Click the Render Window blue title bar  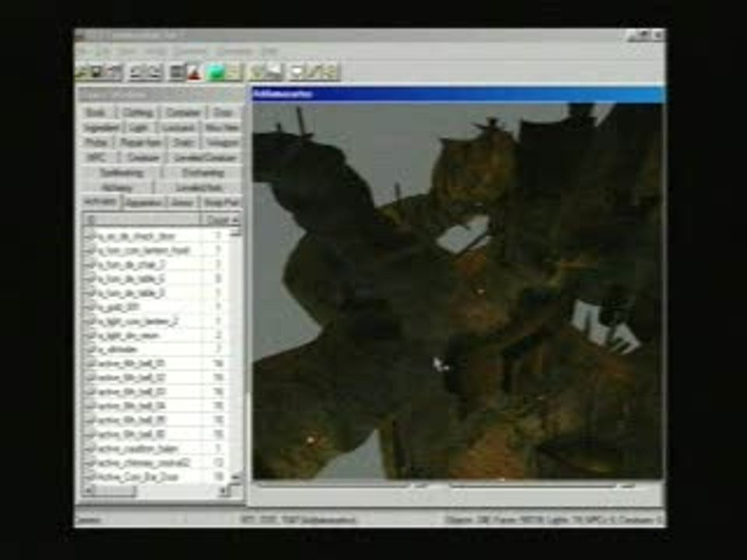point(458,94)
